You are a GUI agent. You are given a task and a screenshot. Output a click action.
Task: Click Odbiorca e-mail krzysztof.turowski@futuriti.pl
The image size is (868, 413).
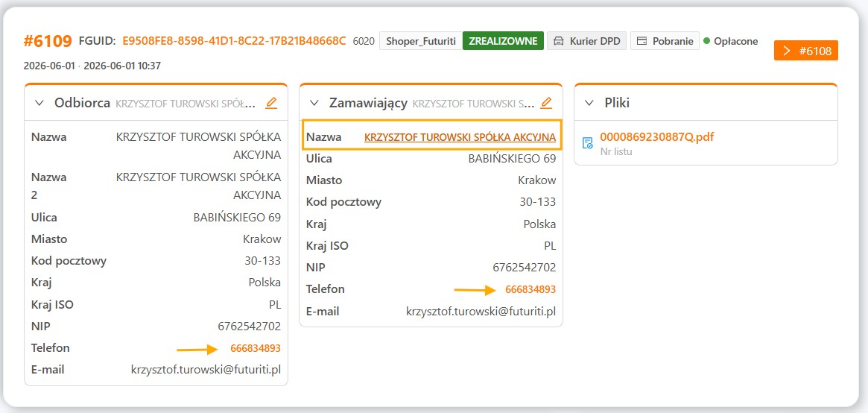(x=206, y=370)
